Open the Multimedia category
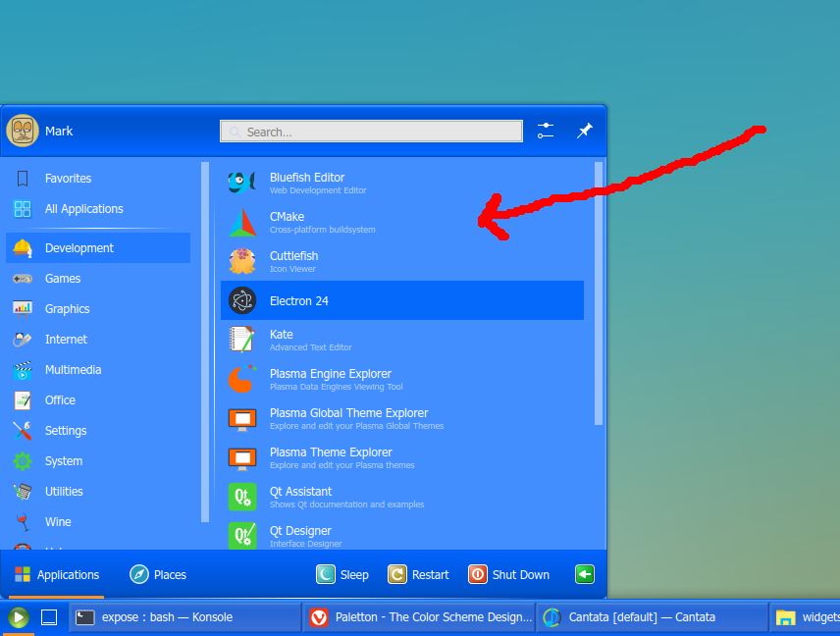840x636 pixels. 98,370
